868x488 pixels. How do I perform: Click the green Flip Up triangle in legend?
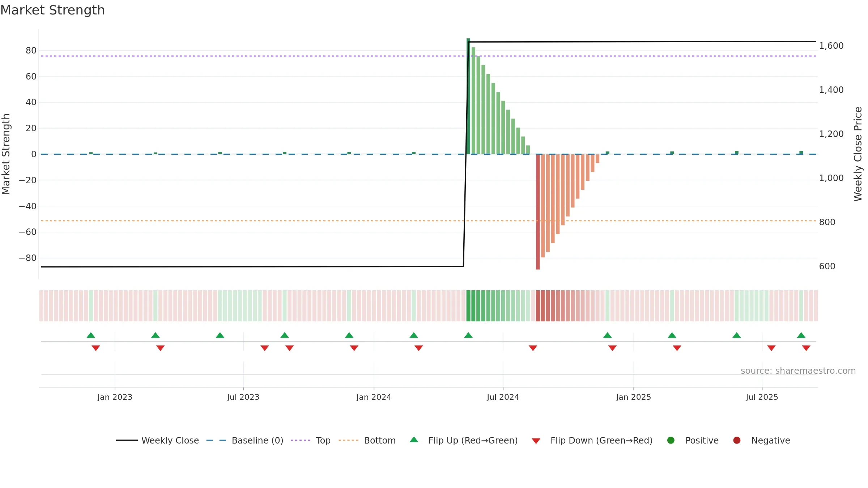(414, 440)
